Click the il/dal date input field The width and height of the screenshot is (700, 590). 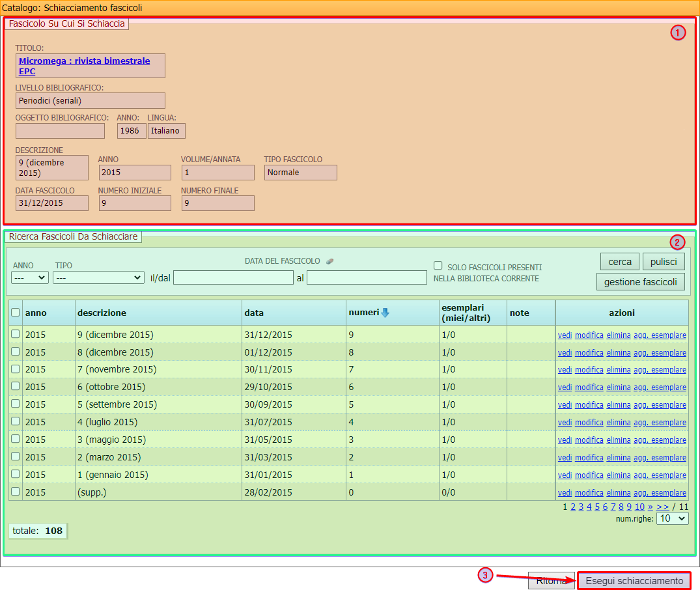coord(233,278)
